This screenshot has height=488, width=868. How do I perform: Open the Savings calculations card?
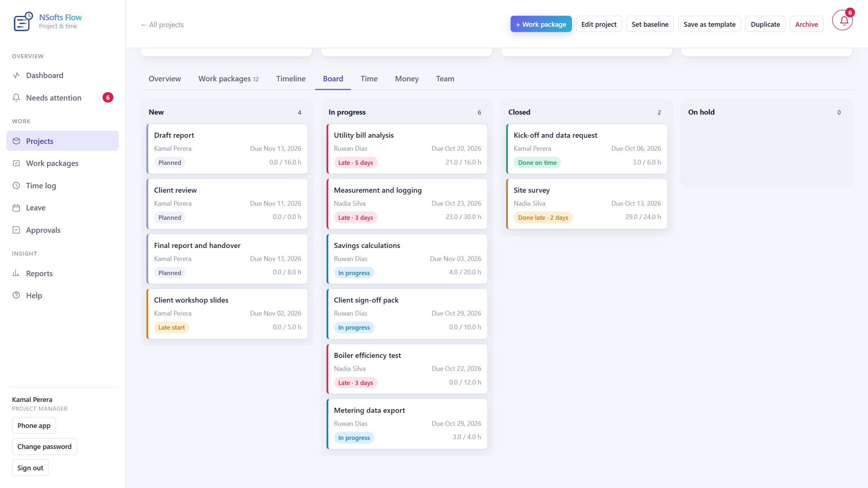(407, 259)
